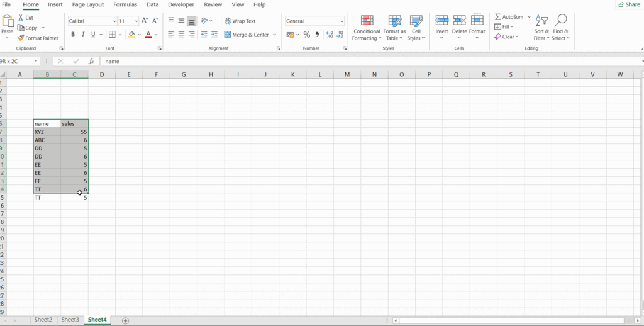Expand the Merge & Center dropdown arrow
Viewport: 644px width, 326px height.
[x=275, y=35]
